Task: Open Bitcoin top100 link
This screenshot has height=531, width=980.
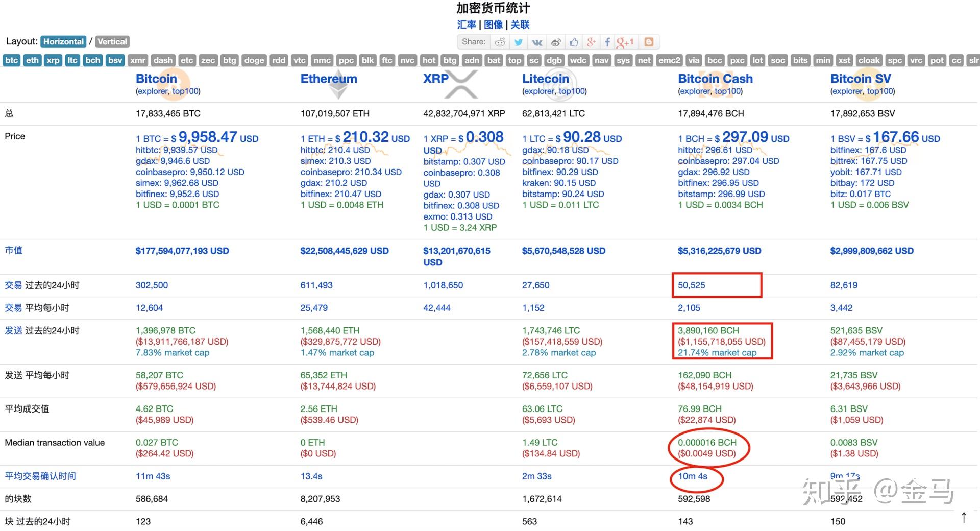Action: (185, 91)
